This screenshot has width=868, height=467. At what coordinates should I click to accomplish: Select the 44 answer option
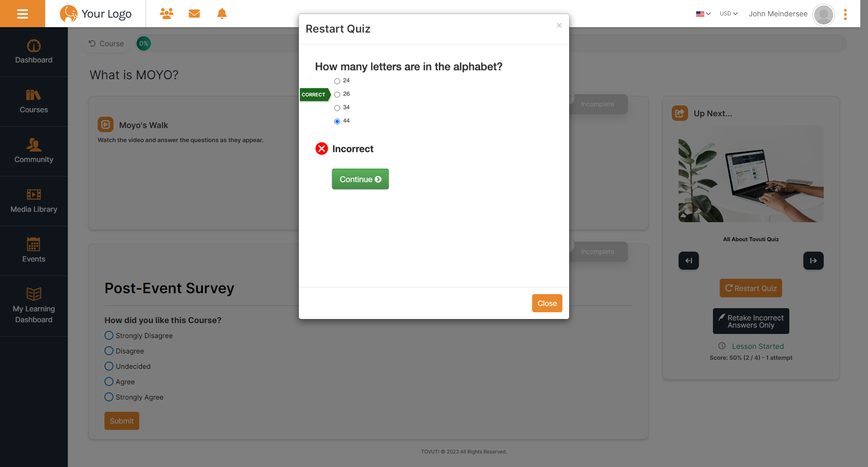click(337, 121)
